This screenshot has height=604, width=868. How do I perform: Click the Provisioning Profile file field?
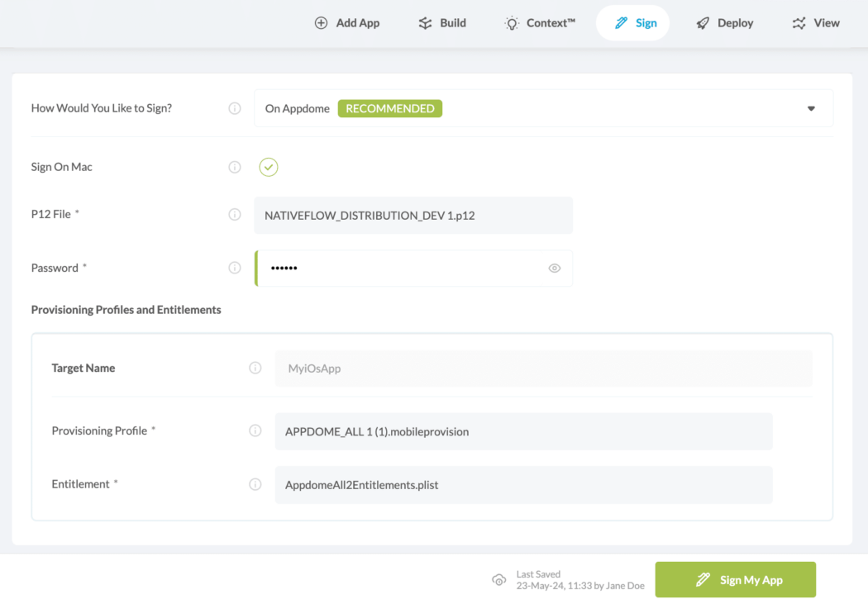coord(523,431)
